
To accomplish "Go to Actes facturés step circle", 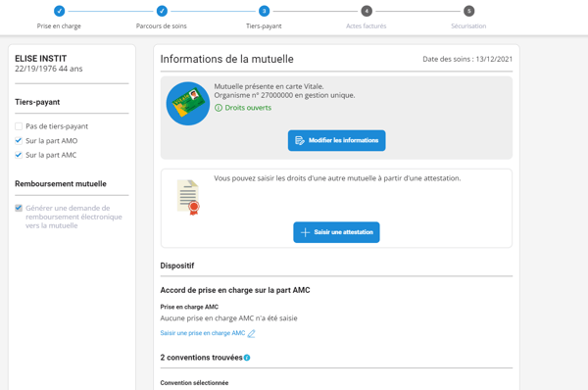I will click(x=367, y=11).
